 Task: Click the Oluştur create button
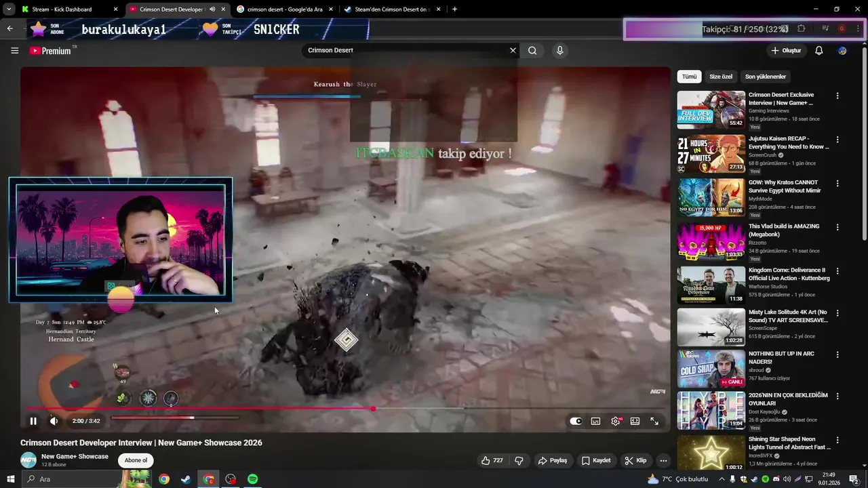pyautogui.click(x=786, y=50)
